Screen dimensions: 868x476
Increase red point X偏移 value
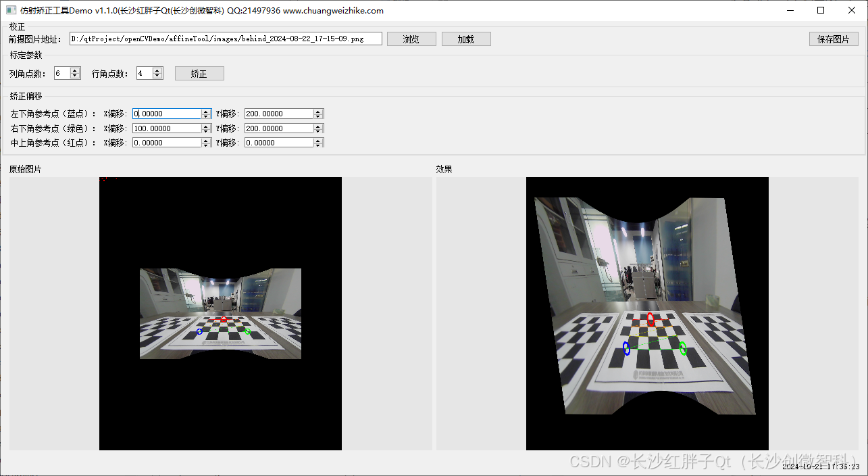coord(207,139)
